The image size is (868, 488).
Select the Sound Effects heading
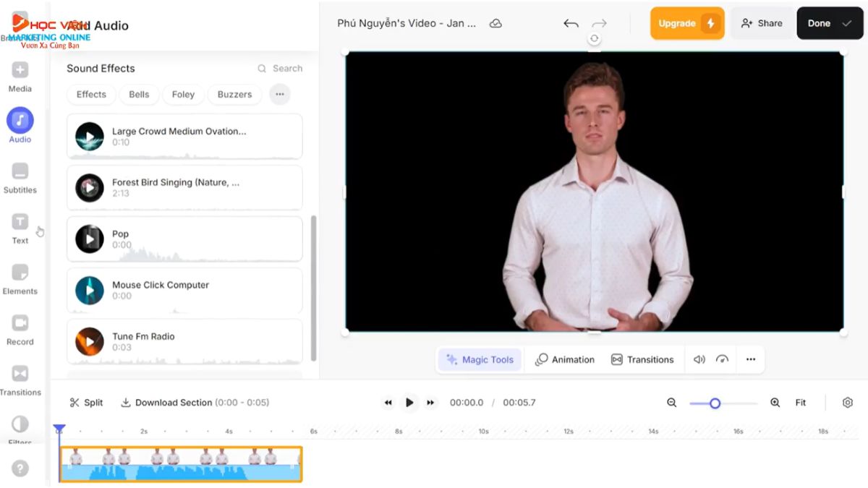[101, 69]
